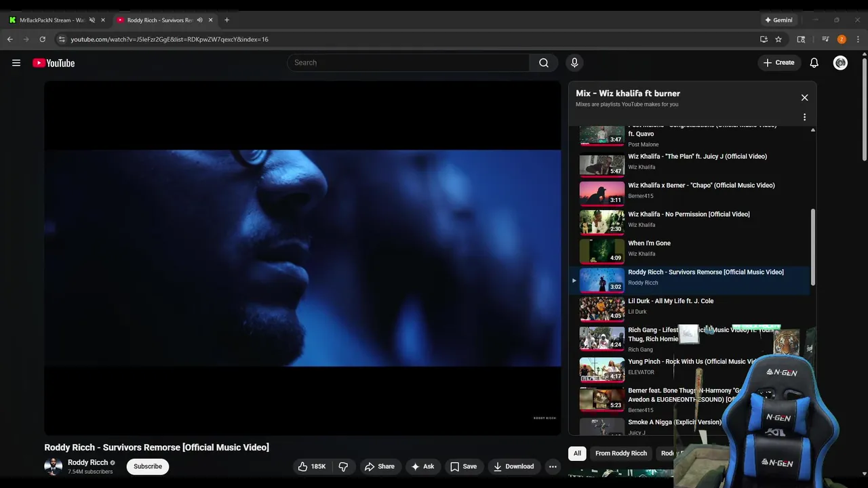Viewport: 868px width, 488px height.
Task: Select the From Roddy Ricch chip
Action: pos(621,453)
